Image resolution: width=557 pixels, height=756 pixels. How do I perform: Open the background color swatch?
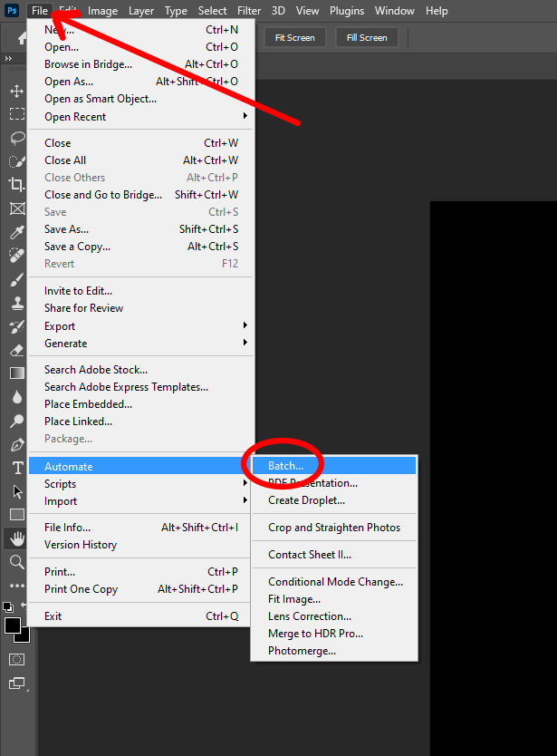(x=25, y=637)
